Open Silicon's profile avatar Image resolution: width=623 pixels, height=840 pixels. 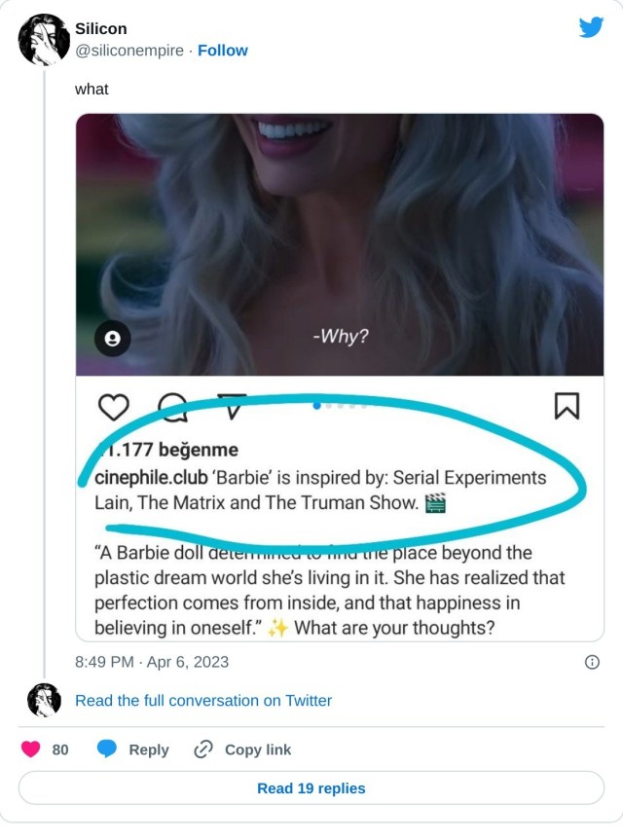(44, 40)
